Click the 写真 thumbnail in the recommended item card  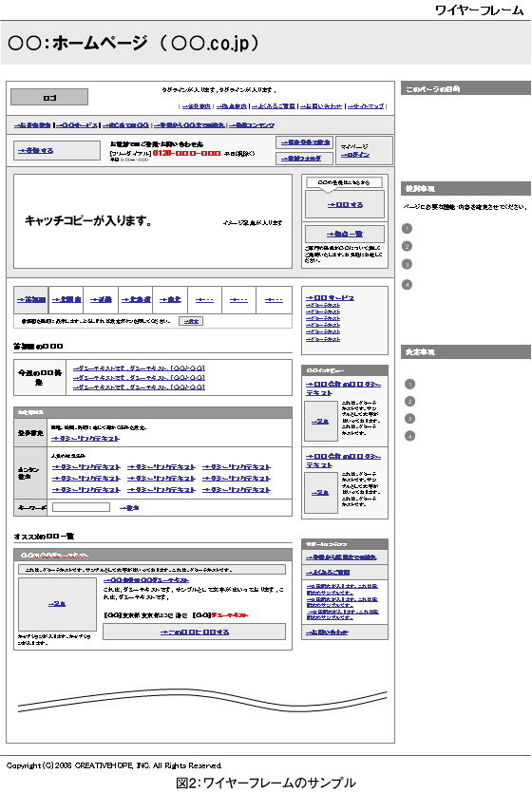(57, 604)
